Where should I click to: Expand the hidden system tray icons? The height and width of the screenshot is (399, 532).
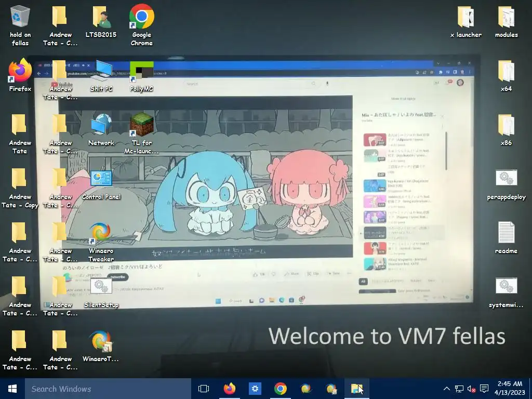pyautogui.click(x=447, y=389)
